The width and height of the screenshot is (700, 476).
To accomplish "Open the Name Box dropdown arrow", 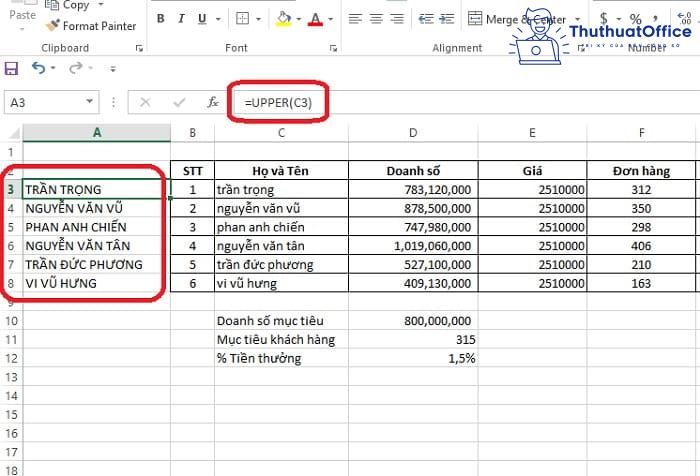I will coord(114,102).
